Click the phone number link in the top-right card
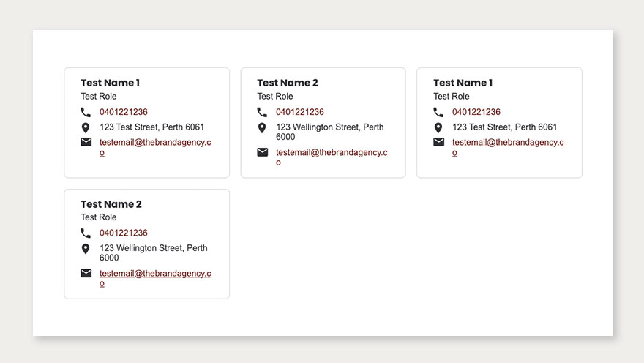The height and width of the screenshot is (363, 644). pos(476,112)
